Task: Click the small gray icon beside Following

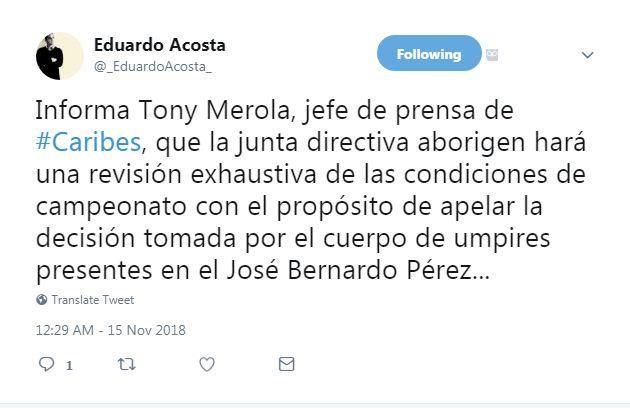Action: 492,55
